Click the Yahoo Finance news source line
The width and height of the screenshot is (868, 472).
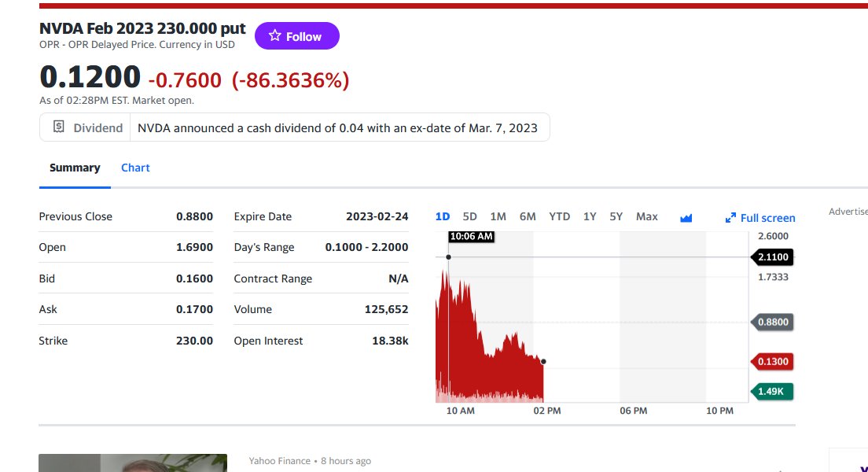[x=310, y=461]
